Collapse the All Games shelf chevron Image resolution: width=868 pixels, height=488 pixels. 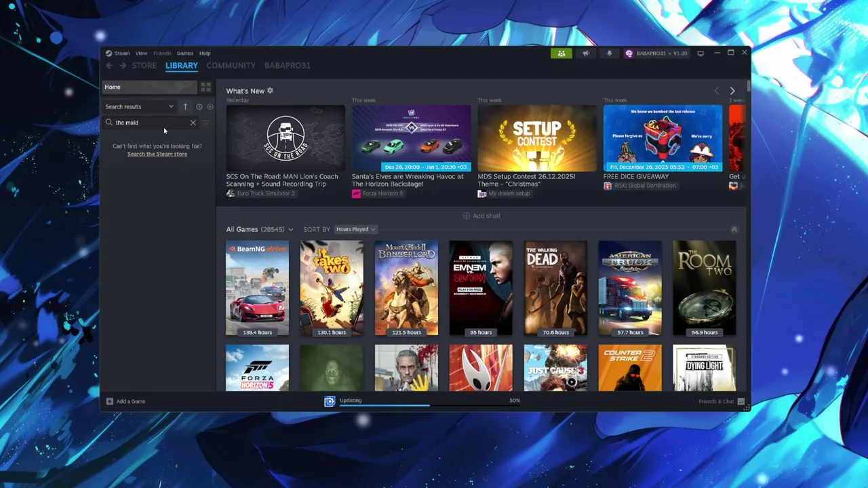tap(734, 230)
